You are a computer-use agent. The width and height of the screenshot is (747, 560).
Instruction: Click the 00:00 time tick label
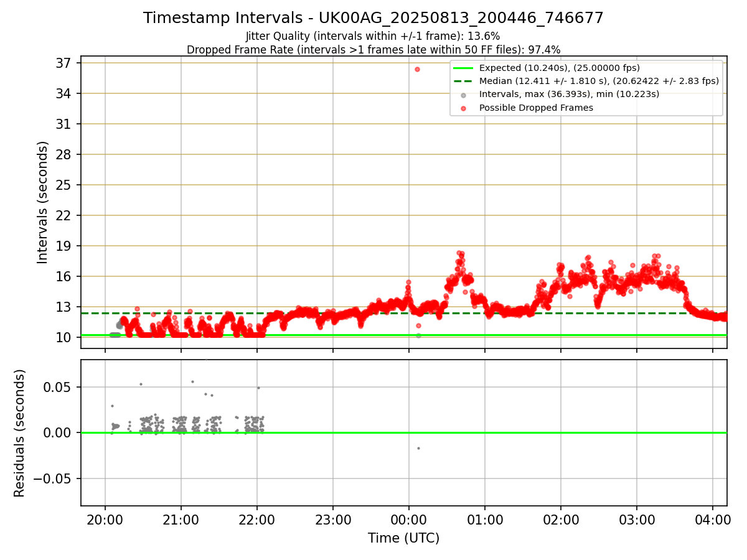coord(408,520)
